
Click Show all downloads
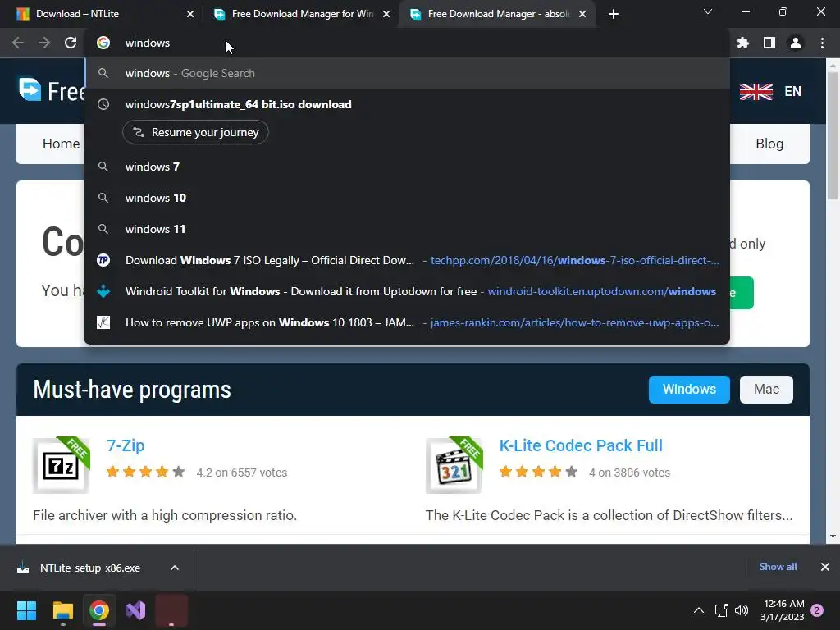(778, 567)
